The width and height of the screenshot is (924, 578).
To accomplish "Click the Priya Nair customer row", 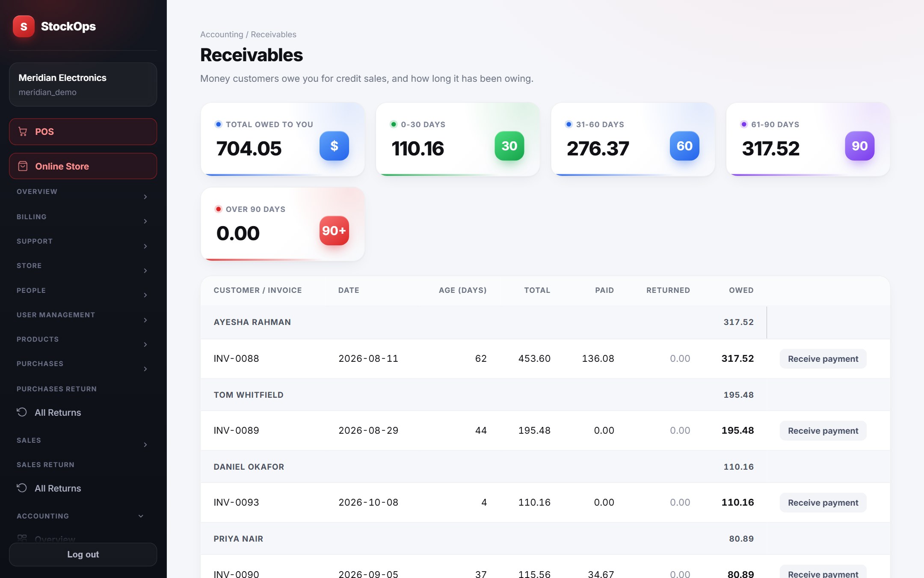I will click(545, 539).
